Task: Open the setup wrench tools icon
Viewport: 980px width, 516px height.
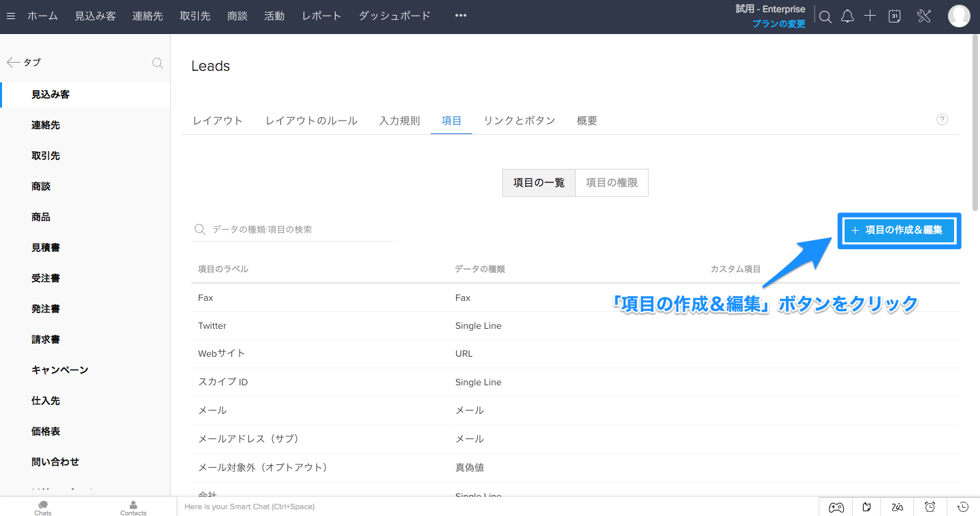Action: click(924, 16)
